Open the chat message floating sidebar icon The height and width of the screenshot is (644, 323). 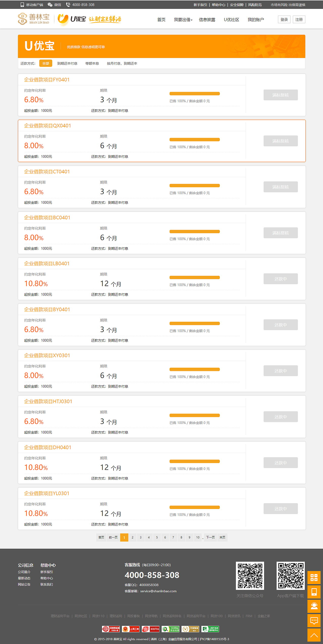coord(314,621)
